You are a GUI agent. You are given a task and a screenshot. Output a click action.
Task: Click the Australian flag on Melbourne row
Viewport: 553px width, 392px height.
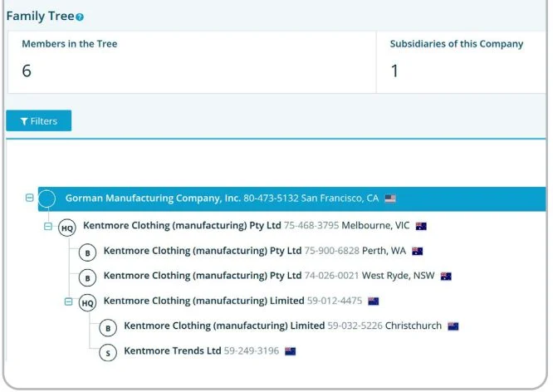(421, 226)
